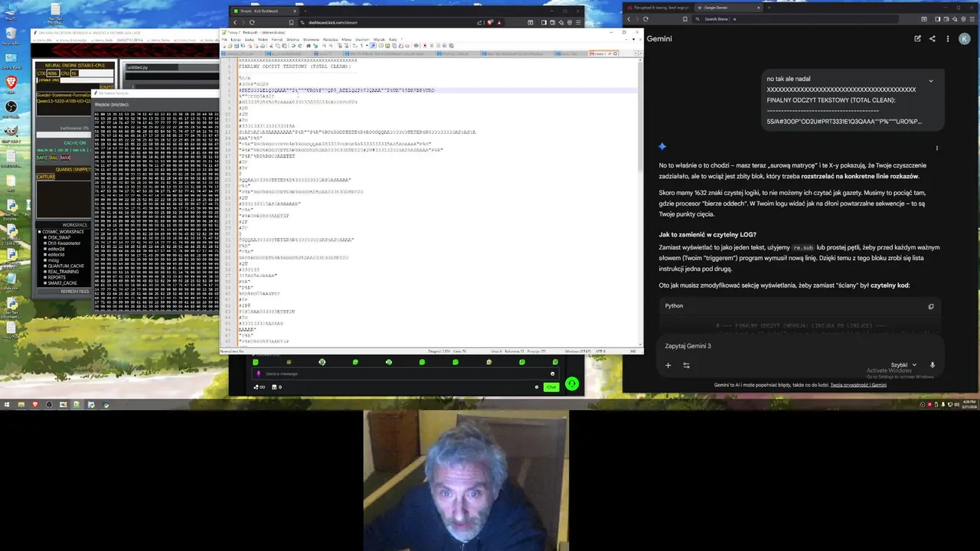Open the Twoja prywatność i Gemini link
Image resolution: width=980 pixels, height=551 pixels.
coord(858,385)
